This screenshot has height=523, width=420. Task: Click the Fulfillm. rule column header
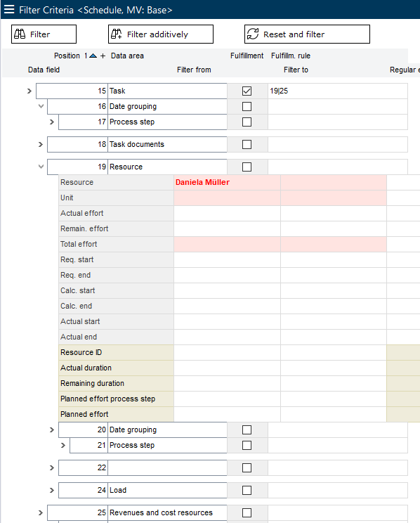[291, 56]
